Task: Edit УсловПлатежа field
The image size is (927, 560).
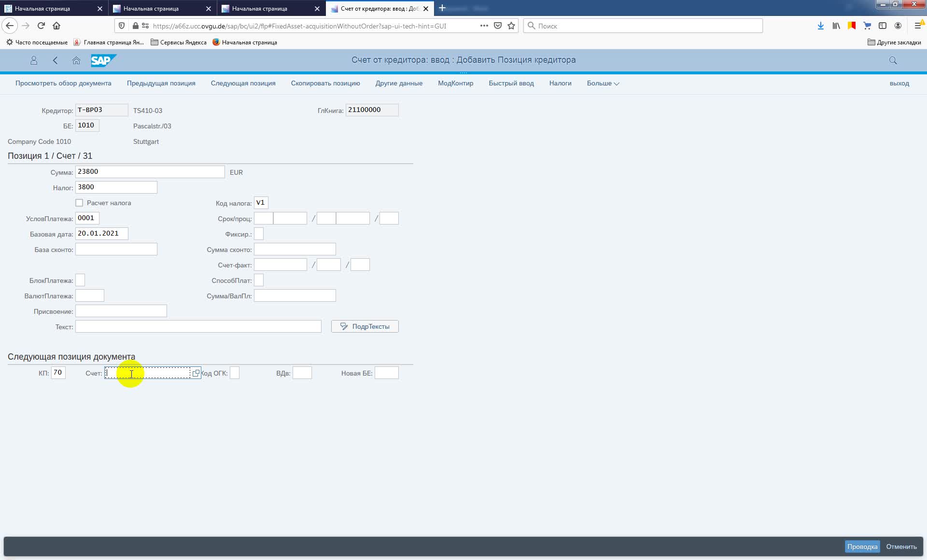Action: pos(87,218)
